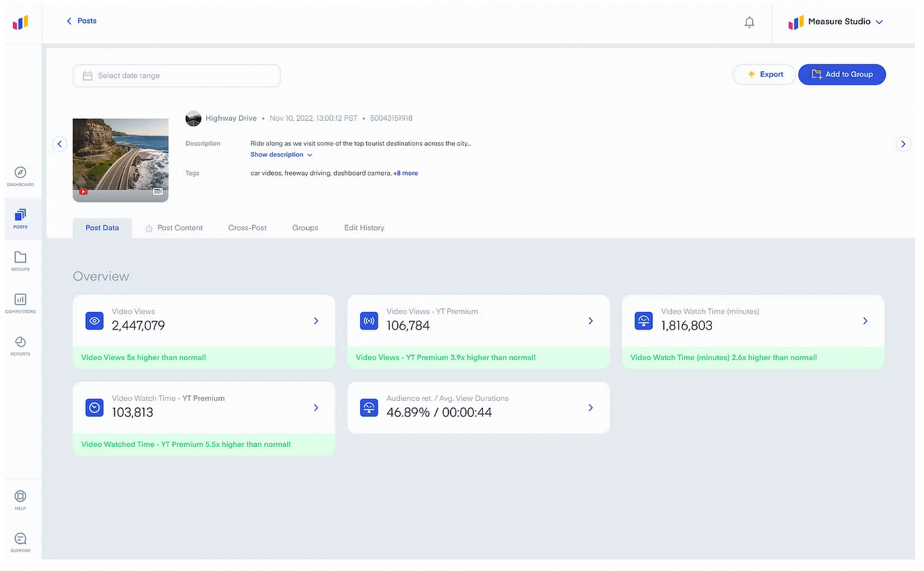This screenshot has width=924, height=571.
Task: Click the Highway Drive channel name
Action: 231,118
